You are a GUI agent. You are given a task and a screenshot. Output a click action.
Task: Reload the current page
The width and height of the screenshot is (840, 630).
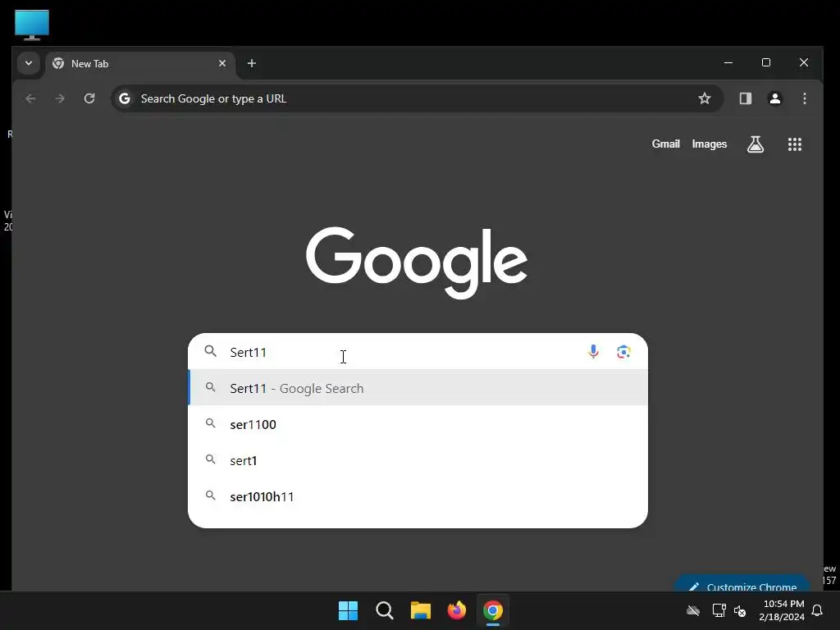[89, 98]
